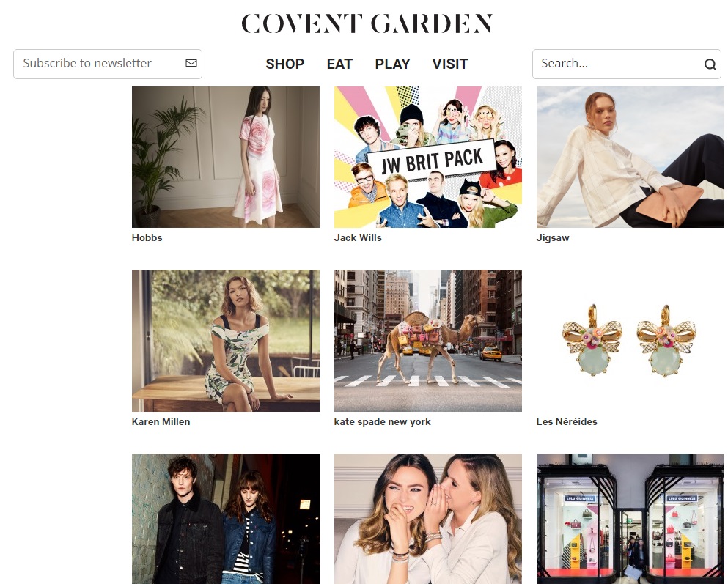Viewport: 728px width, 584px height.
Task: Open the Les Néréides store link
Action: [x=567, y=421]
